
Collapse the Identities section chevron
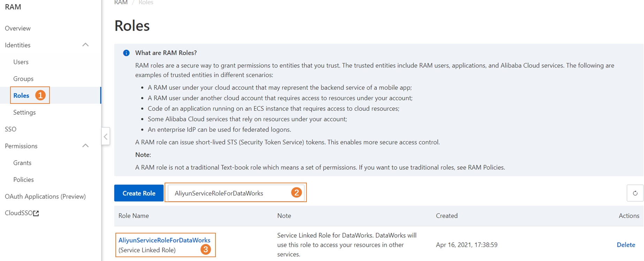click(85, 45)
